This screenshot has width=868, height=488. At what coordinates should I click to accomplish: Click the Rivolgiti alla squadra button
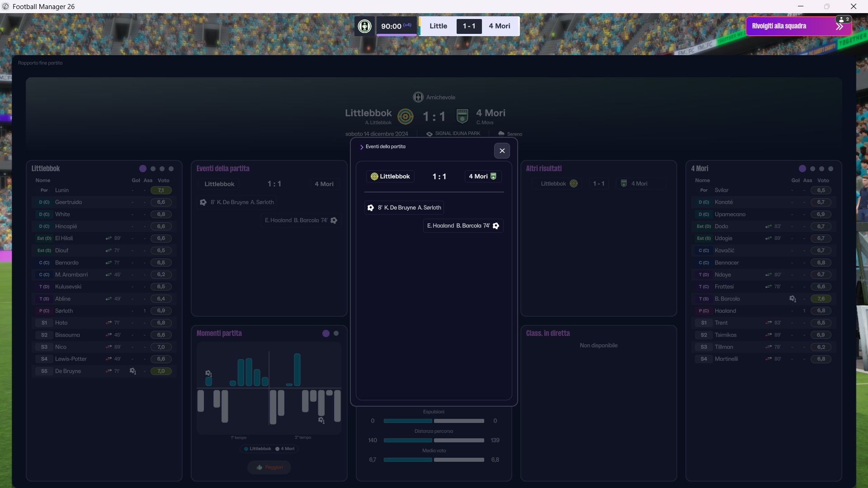799,26
